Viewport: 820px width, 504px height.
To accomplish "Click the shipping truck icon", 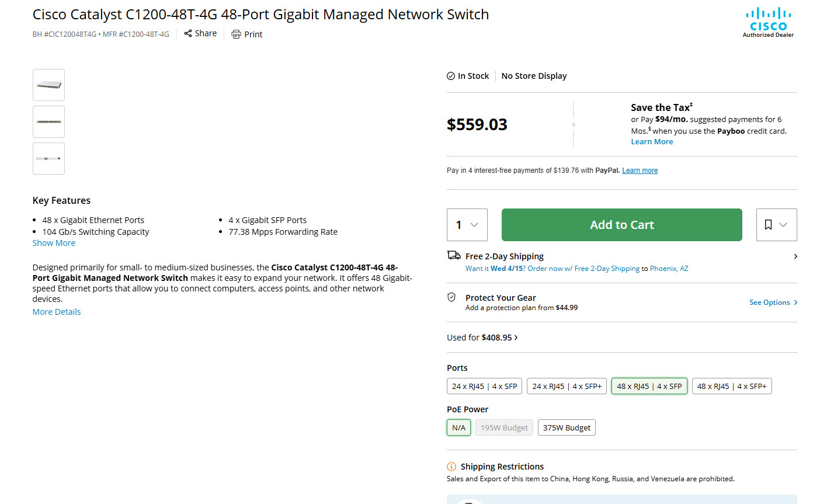I will [454, 255].
